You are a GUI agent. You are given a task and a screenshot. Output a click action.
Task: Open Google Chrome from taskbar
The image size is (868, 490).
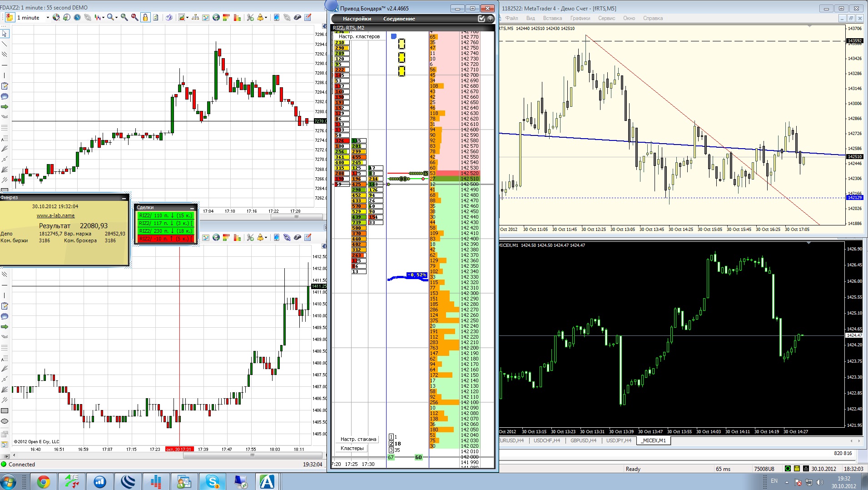tap(44, 481)
